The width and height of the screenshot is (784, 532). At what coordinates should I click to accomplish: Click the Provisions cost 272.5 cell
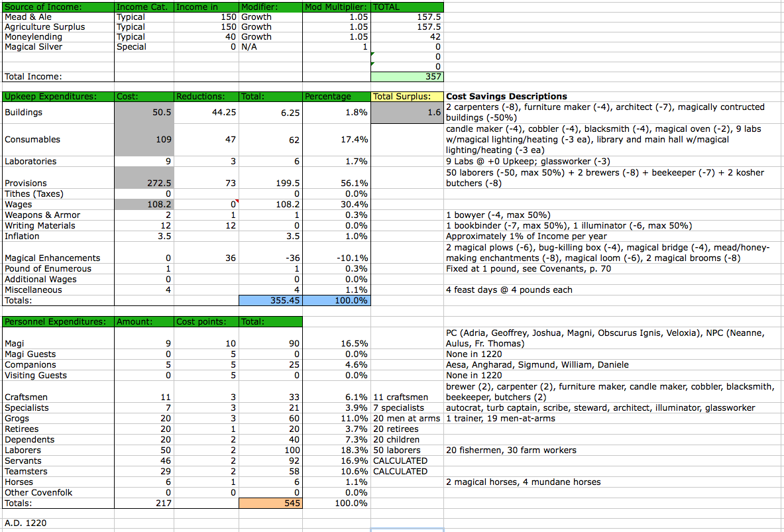(x=144, y=178)
